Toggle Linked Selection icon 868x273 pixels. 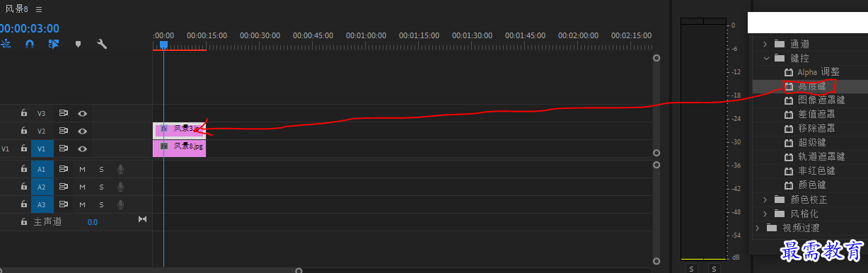point(54,44)
